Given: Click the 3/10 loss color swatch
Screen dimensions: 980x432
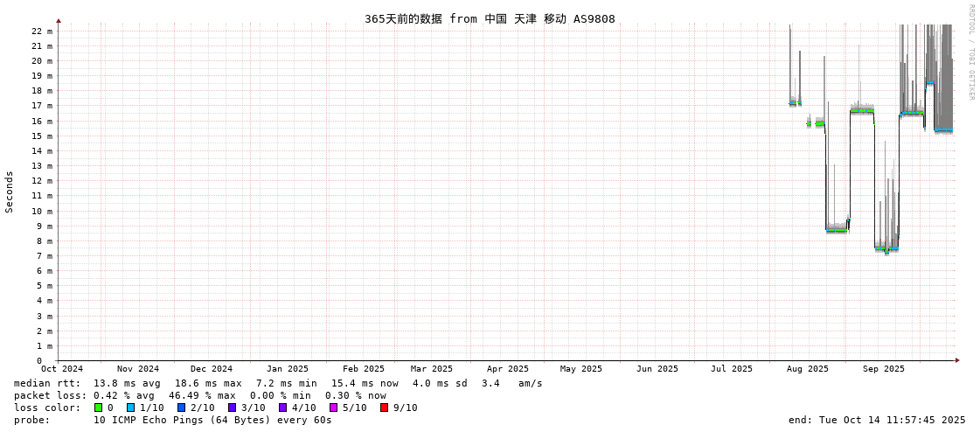Looking at the screenshot, I should [232, 408].
